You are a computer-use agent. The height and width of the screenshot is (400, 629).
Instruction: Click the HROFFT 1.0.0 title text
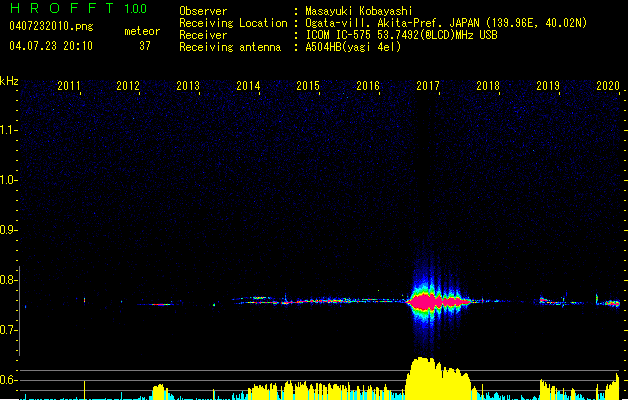[79, 8]
